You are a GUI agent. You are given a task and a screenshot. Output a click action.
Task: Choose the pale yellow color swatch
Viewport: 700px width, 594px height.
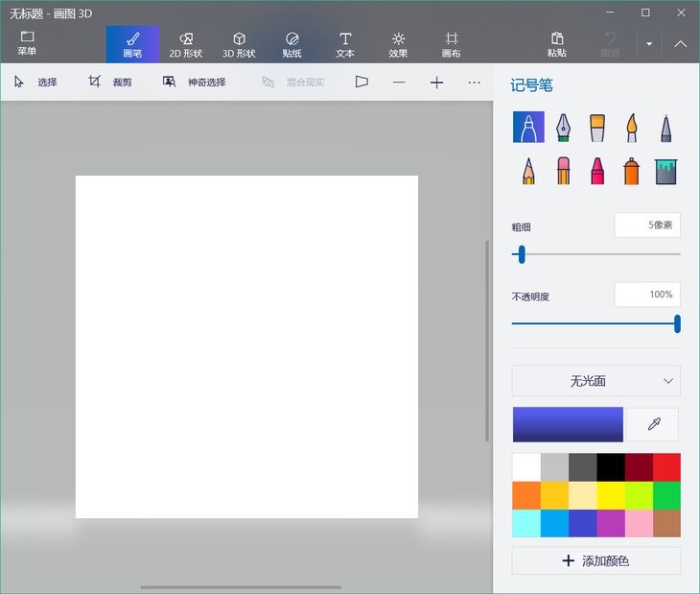(x=583, y=495)
